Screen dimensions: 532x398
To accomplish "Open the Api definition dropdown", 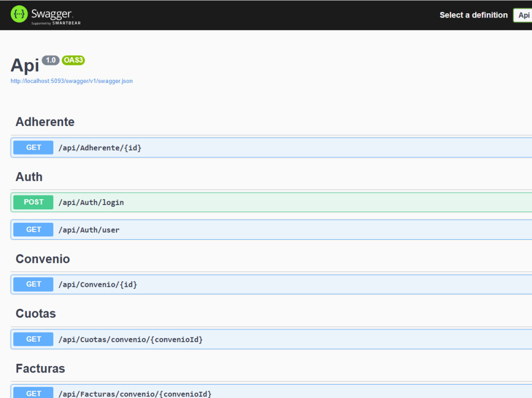I will (x=522, y=15).
